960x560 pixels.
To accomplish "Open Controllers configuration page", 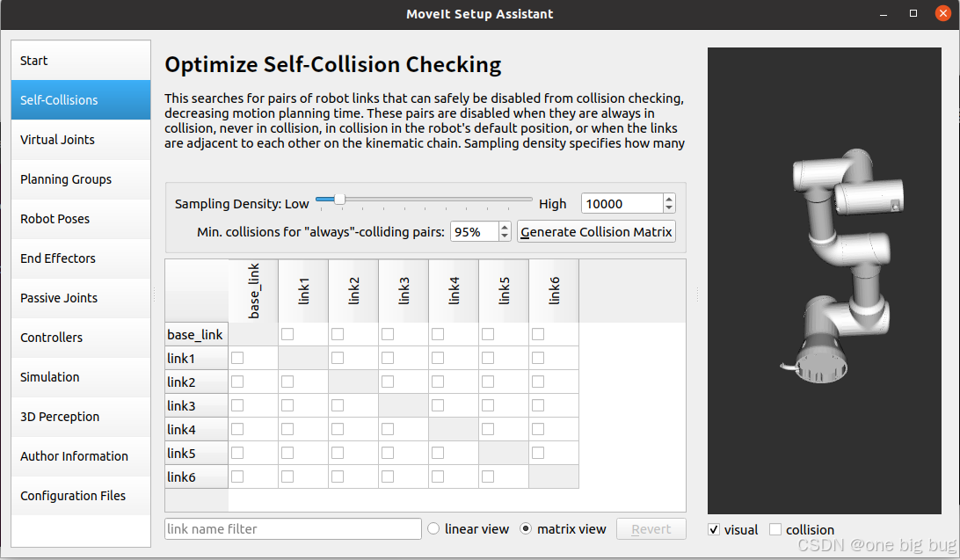I will 81,338.
